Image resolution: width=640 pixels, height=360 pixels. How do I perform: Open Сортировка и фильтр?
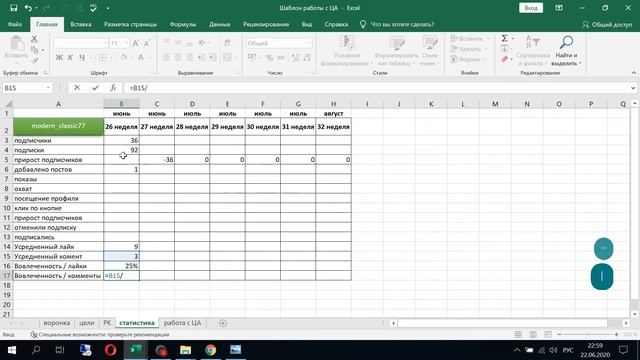click(x=533, y=51)
